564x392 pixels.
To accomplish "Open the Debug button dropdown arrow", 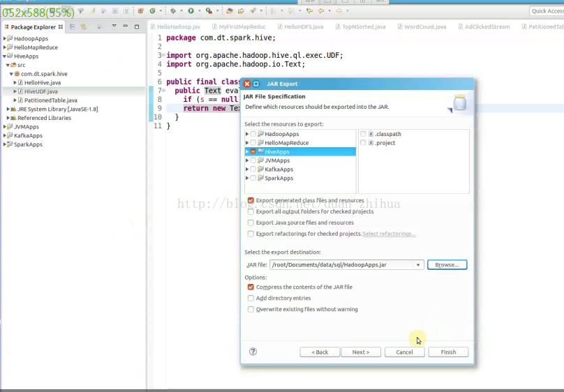I will pyautogui.click(x=181, y=10).
